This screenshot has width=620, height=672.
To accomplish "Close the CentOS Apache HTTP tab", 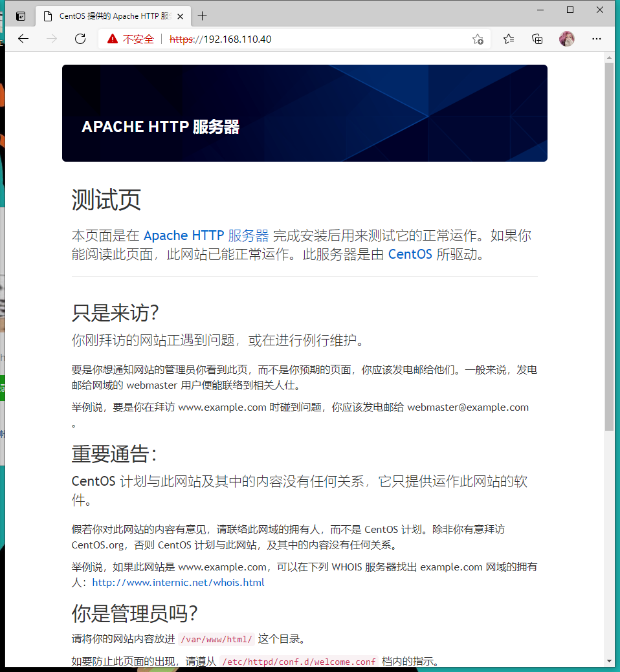I will (180, 16).
